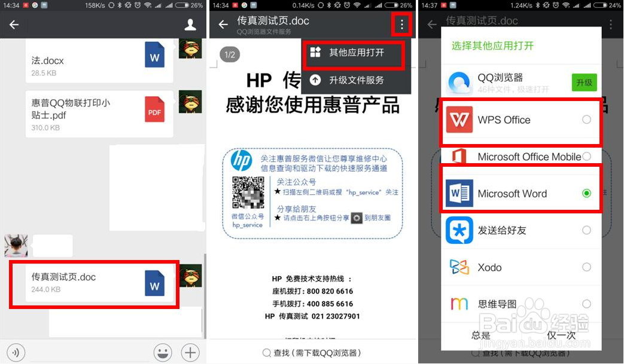Image resolution: width=624 pixels, height=364 pixels.
Task: Tap the voice message icon in chat input
Action: [16, 353]
